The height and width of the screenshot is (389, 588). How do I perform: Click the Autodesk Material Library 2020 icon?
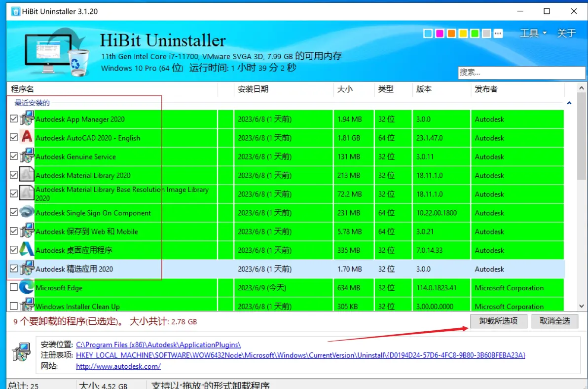[x=27, y=175]
